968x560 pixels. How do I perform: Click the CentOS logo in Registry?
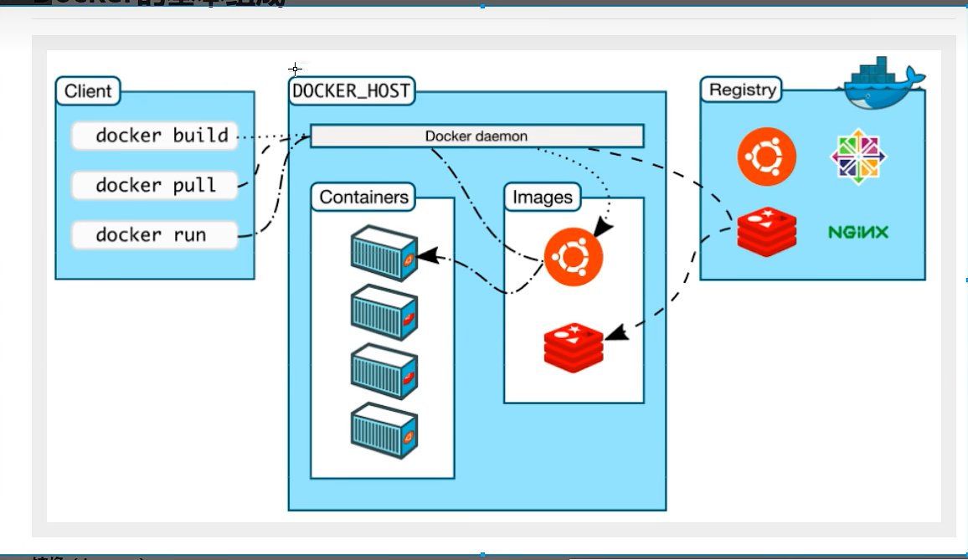pyautogui.click(x=858, y=157)
